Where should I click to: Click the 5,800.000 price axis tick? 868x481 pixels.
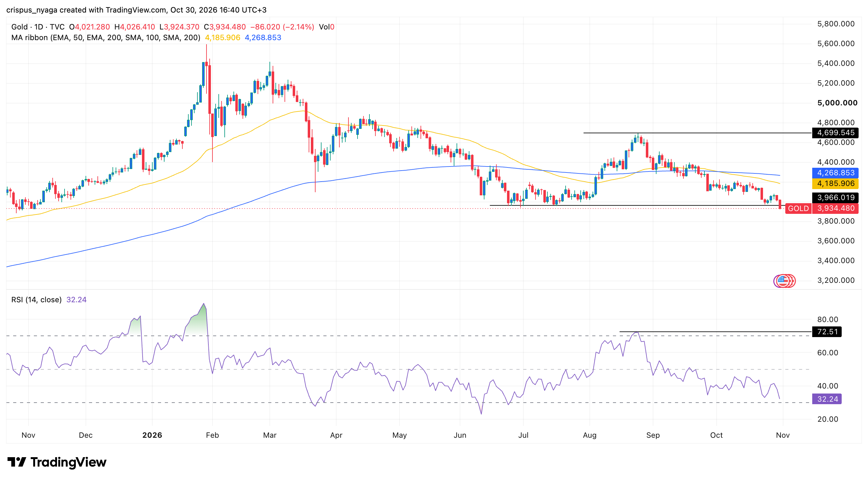[836, 24]
